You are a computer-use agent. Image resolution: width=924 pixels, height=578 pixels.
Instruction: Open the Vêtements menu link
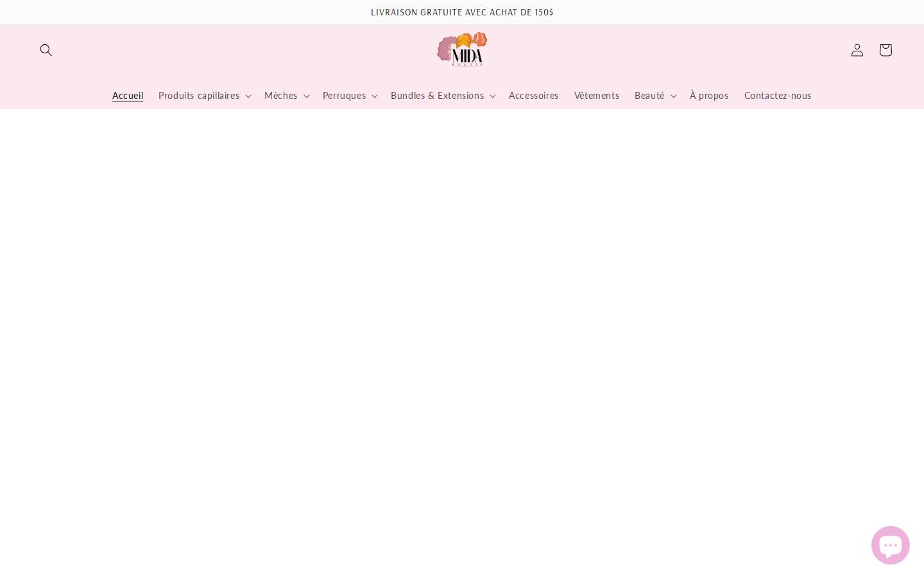coord(597,96)
